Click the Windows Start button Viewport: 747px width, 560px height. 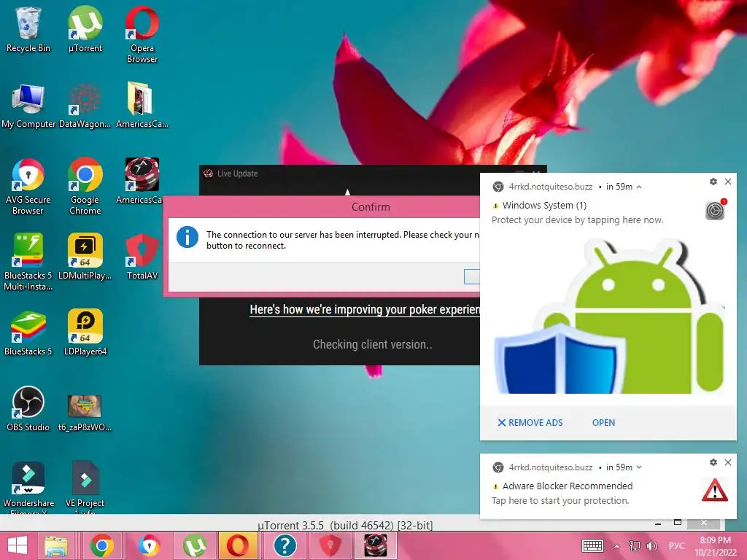pyautogui.click(x=18, y=545)
